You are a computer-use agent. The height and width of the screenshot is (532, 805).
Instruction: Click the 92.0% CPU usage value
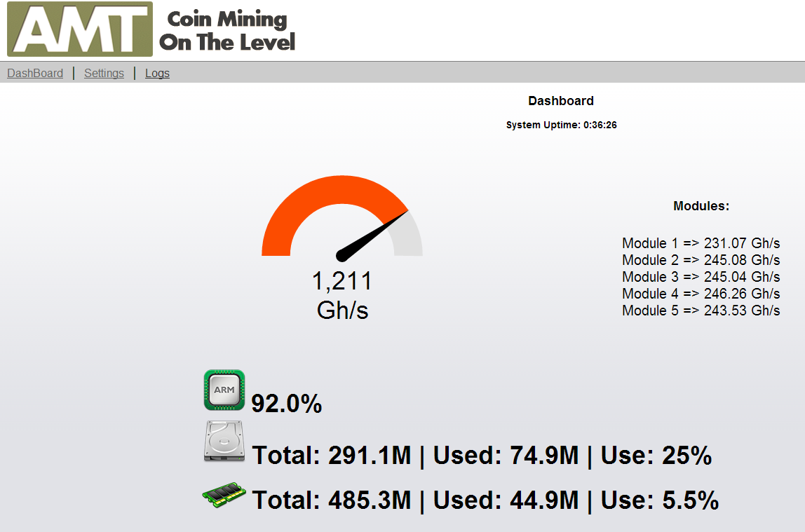click(x=287, y=404)
